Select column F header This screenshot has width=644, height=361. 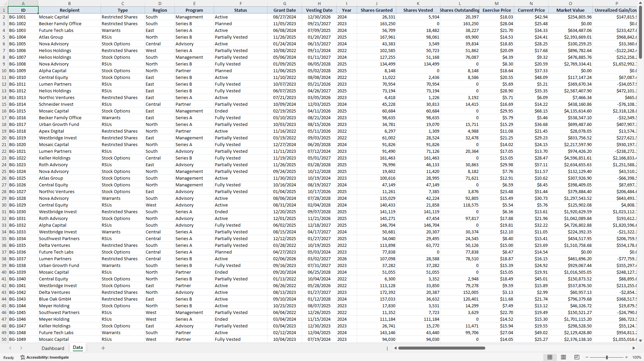241,3
